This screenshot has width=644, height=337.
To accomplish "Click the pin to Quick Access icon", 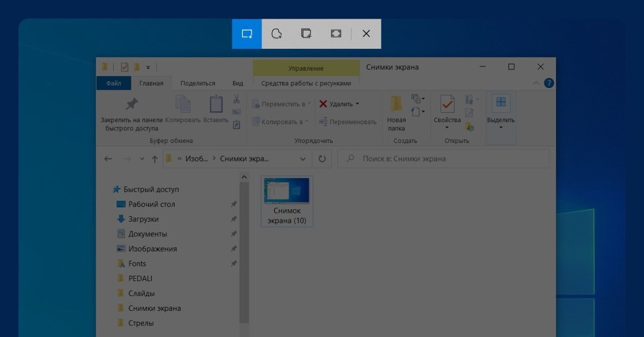I will [x=131, y=104].
